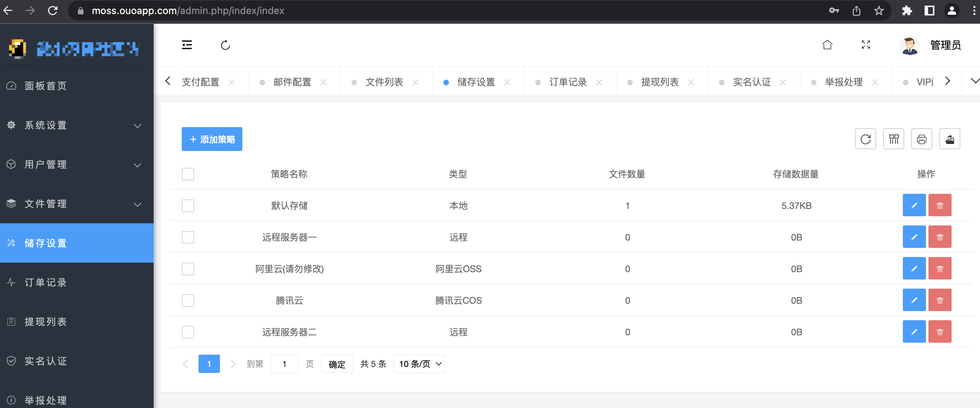Expand the 文件管理 sidebar menu
980x408 pixels.
point(76,204)
